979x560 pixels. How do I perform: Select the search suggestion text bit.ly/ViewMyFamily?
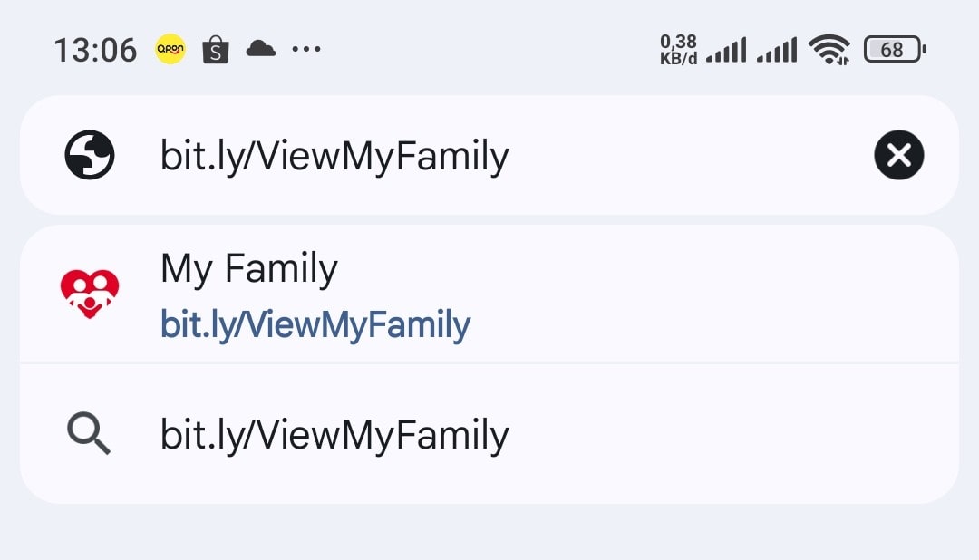pos(334,435)
